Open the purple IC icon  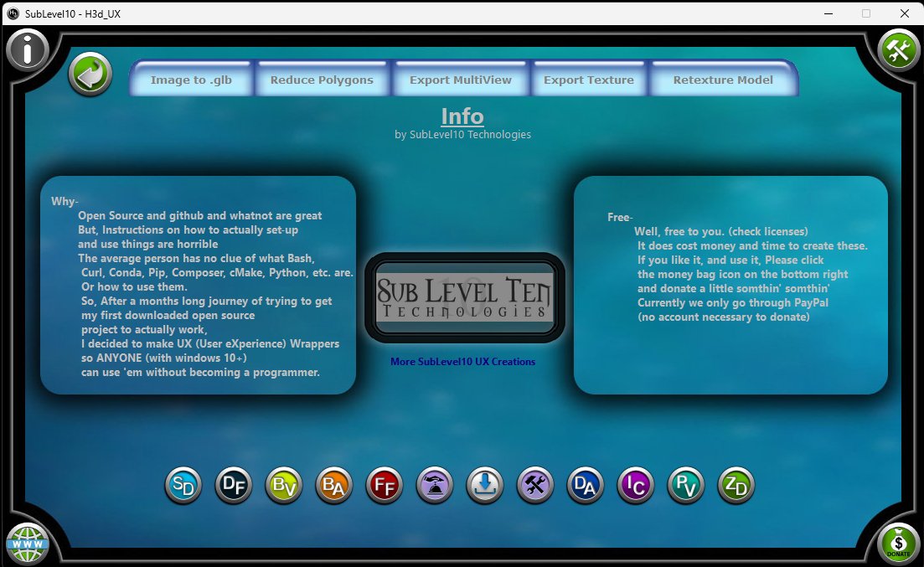636,485
